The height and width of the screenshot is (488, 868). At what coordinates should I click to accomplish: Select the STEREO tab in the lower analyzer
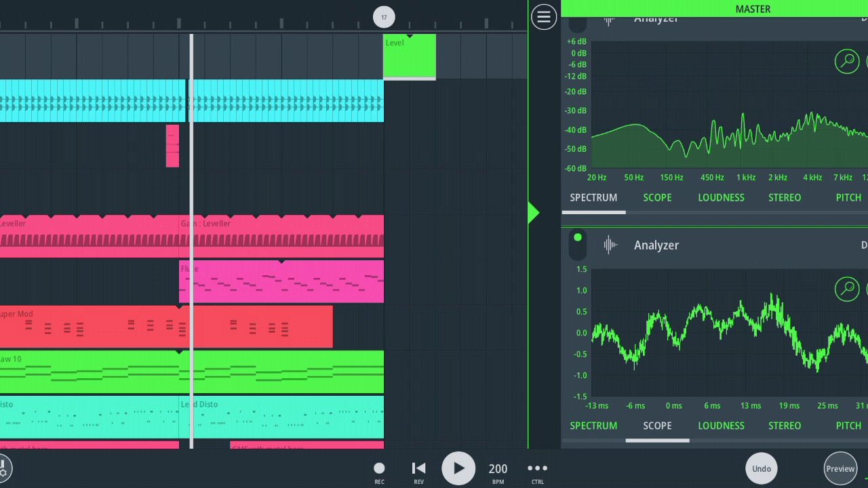(x=785, y=426)
